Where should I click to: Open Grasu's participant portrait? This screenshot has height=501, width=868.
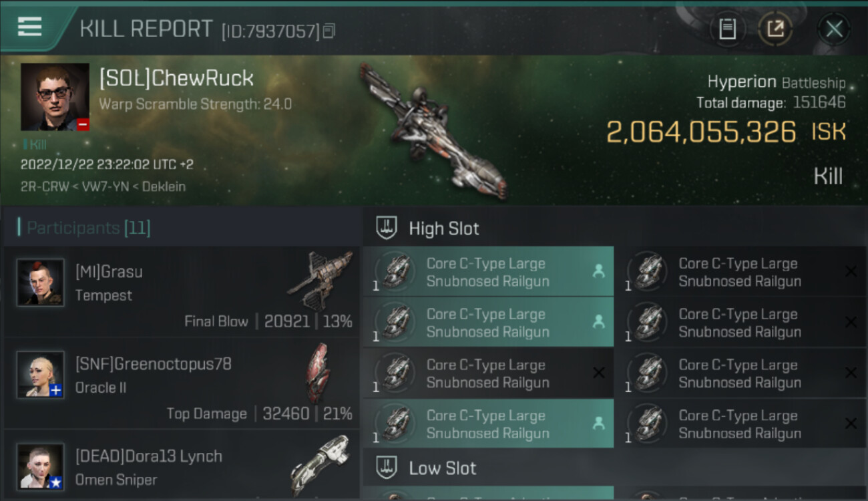pos(41,283)
